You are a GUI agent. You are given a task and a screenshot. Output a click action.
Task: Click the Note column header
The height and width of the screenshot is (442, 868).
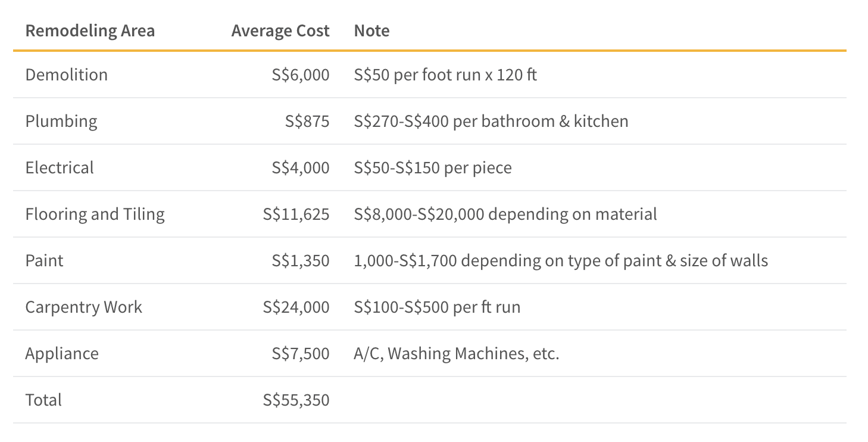click(372, 30)
